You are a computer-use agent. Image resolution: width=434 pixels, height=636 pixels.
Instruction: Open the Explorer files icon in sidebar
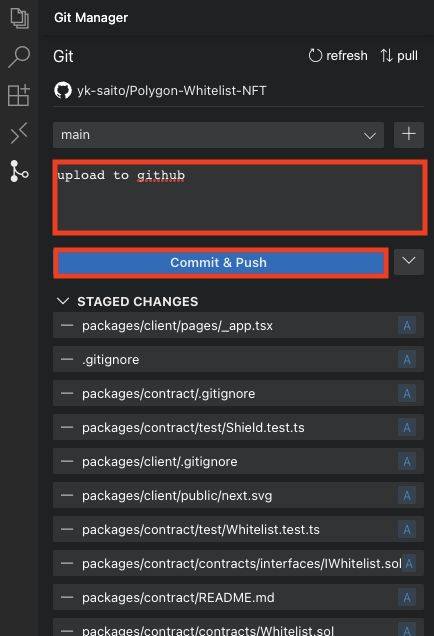pos(19,18)
